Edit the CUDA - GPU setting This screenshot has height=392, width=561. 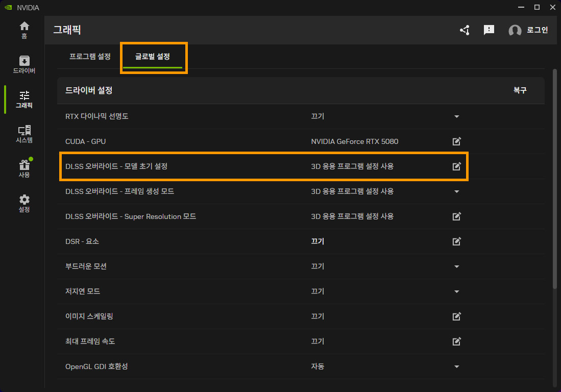click(456, 141)
